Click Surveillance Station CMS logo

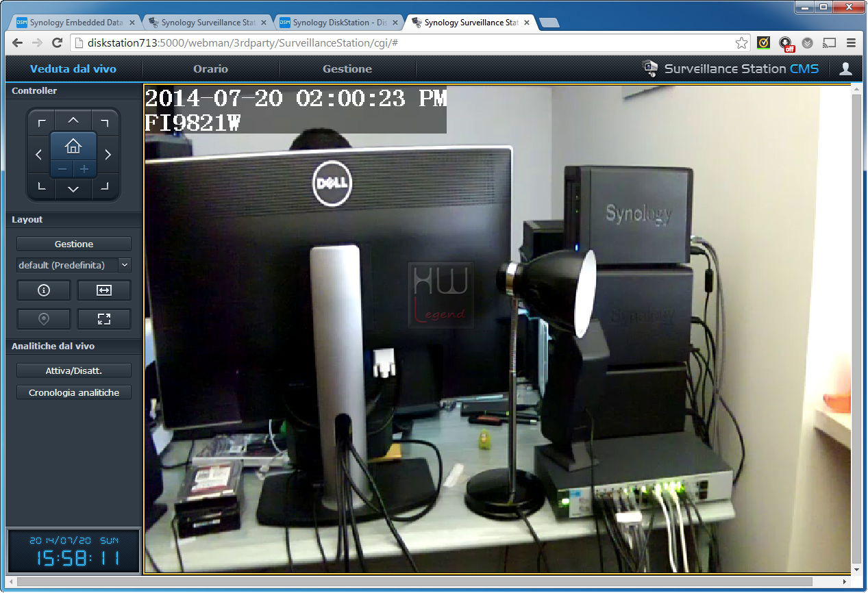click(x=730, y=68)
